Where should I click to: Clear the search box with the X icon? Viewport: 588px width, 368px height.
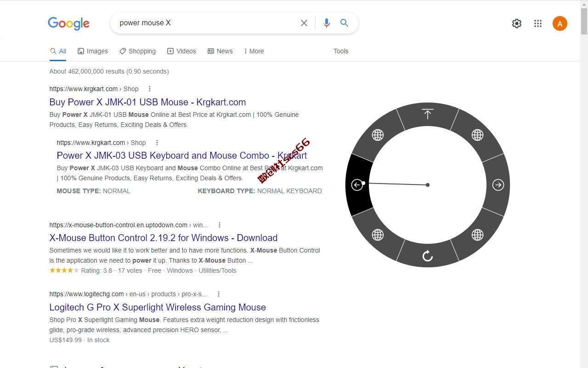(x=304, y=23)
